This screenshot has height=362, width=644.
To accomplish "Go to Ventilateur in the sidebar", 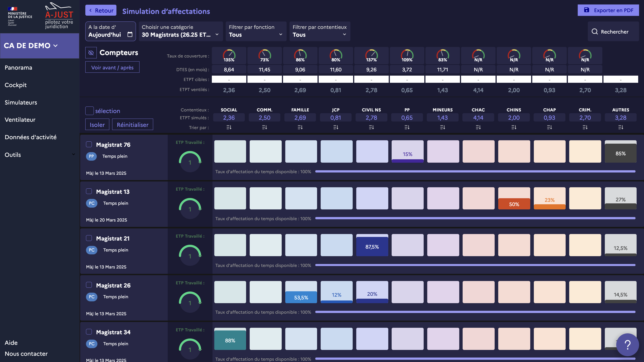I will pyautogui.click(x=20, y=120).
